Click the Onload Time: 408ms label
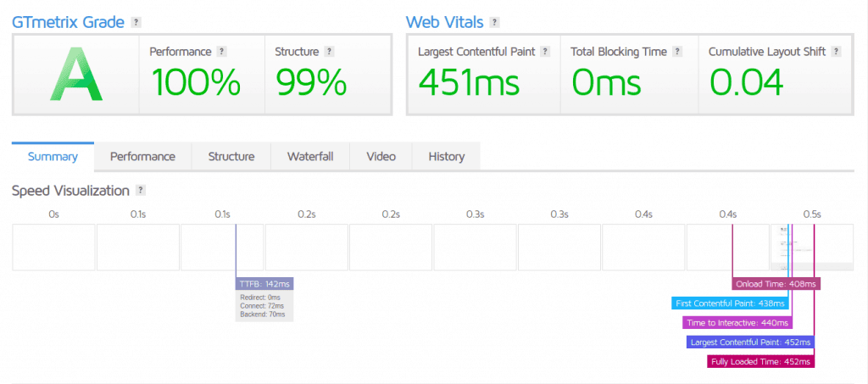This screenshot has width=868, height=384. pos(776,284)
